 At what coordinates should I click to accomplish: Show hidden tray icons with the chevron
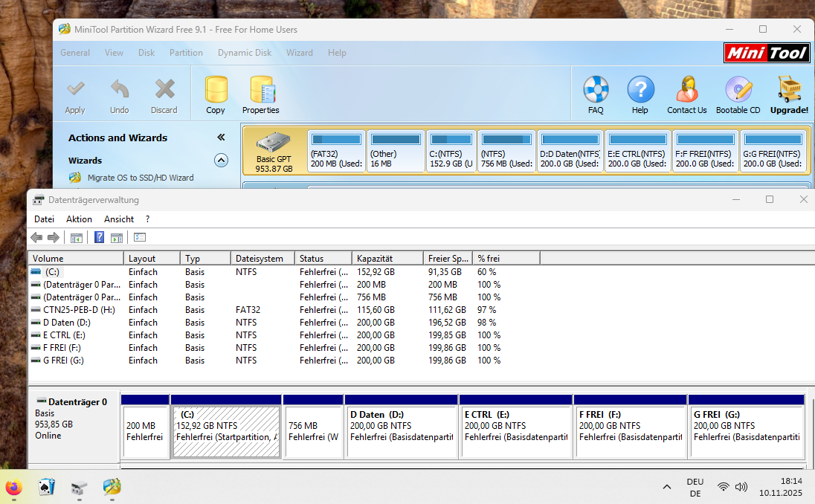pyautogui.click(x=667, y=487)
